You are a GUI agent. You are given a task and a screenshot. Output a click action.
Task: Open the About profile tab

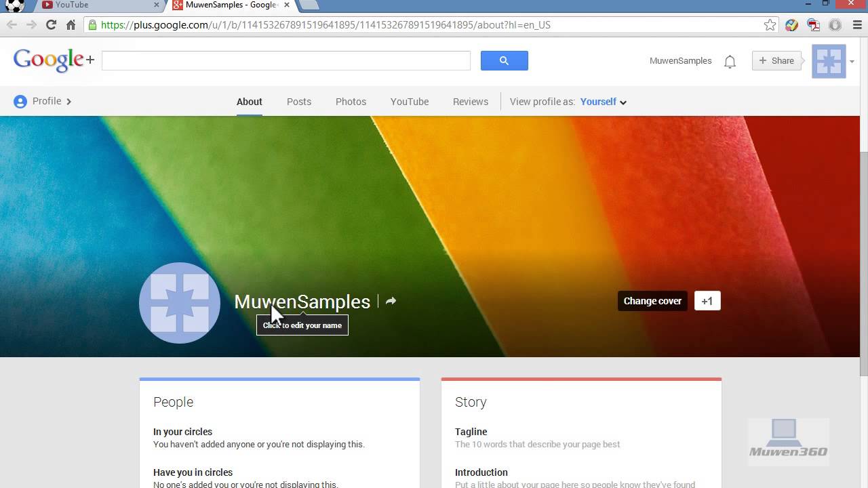(x=250, y=102)
